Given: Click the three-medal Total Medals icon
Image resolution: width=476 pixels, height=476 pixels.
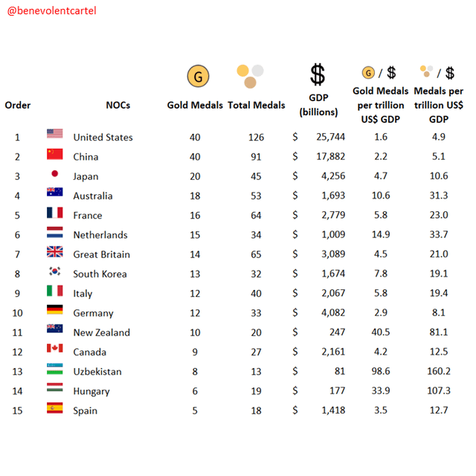Looking at the screenshot, I should pyautogui.click(x=250, y=77).
